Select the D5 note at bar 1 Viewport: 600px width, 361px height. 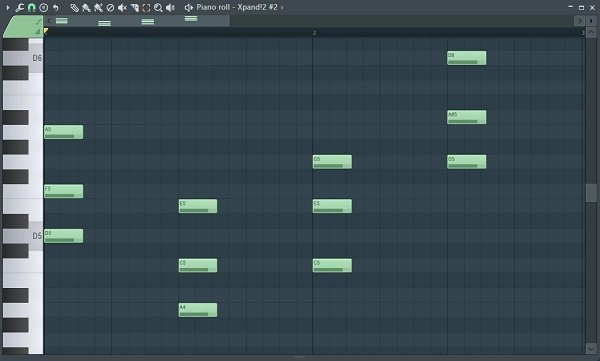tap(64, 236)
